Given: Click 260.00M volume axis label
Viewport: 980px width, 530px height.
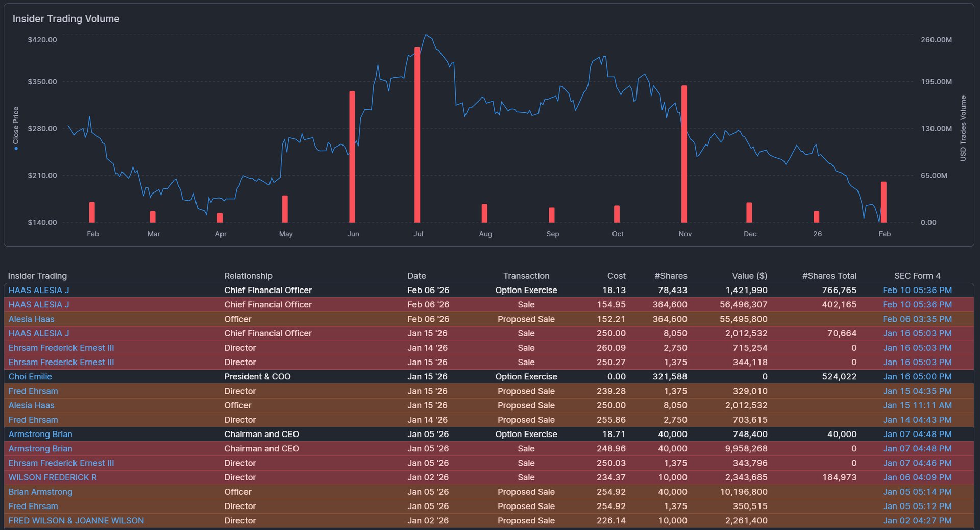Looking at the screenshot, I should click(x=936, y=40).
